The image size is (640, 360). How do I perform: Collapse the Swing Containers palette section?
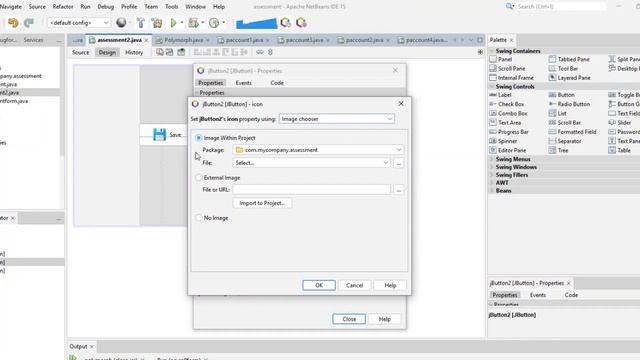pos(491,51)
